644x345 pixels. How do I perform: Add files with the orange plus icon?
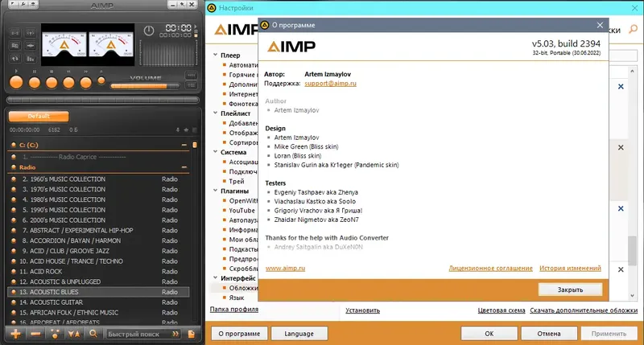(15, 334)
